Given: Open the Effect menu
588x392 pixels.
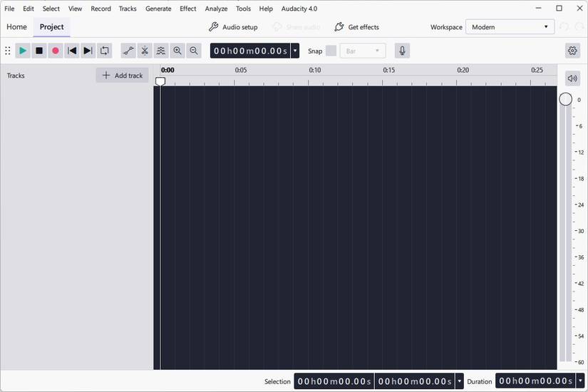Looking at the screenshot, I should (x=188, y=9).
